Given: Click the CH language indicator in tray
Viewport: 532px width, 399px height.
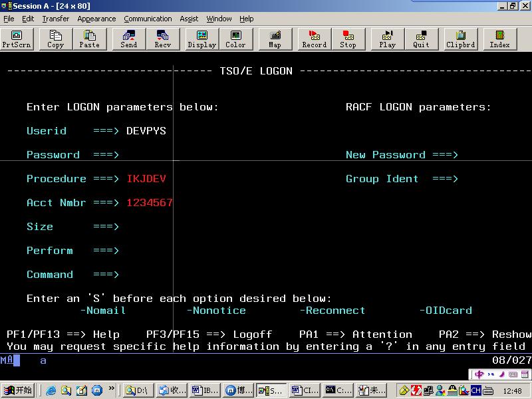Looking at the screenshot, I should click(475, 390).
